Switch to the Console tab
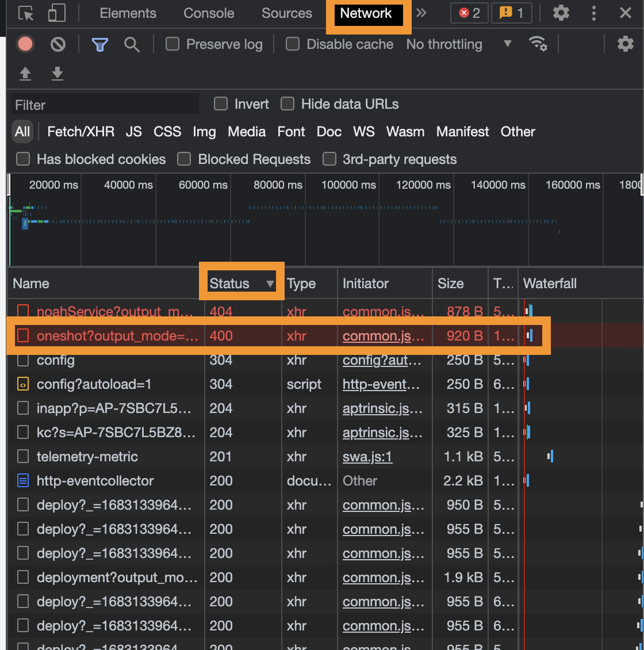This screenshot has height=650, width=644. (x=209, y=13)
